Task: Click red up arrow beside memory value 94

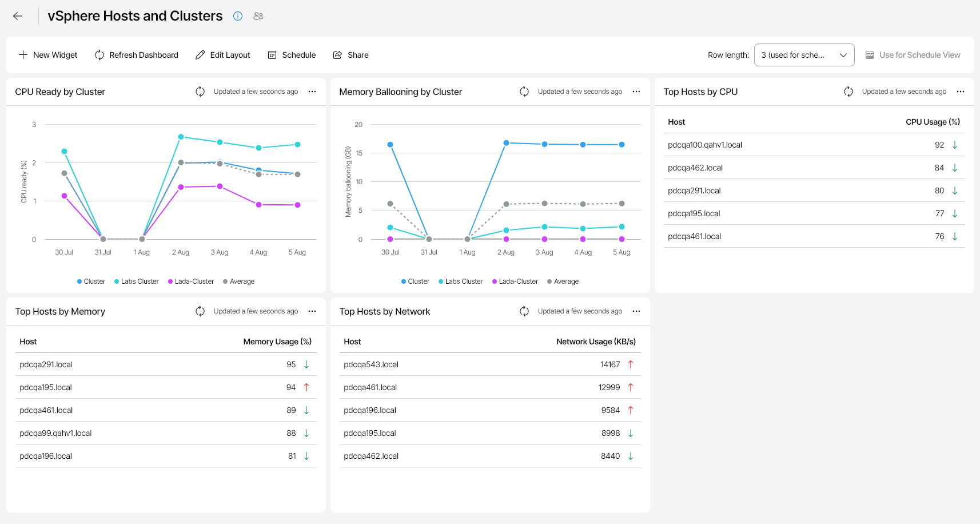Action: pos(306,387)
